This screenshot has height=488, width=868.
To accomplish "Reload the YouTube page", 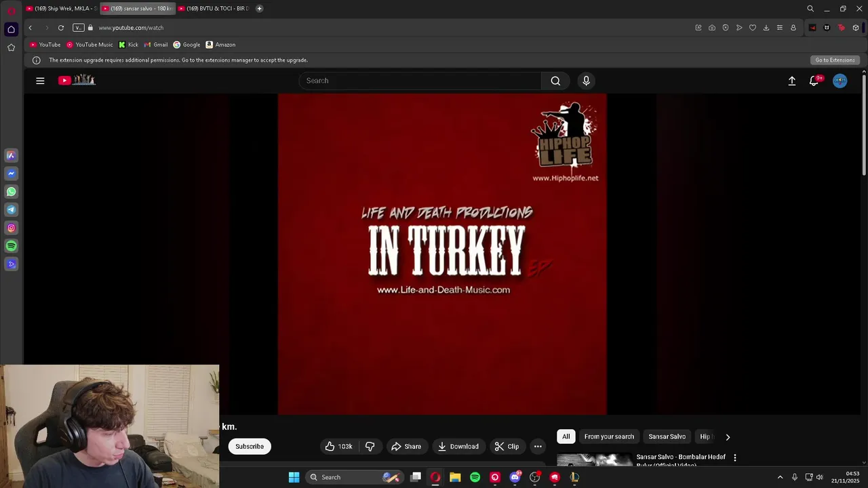I will [61, 28].
